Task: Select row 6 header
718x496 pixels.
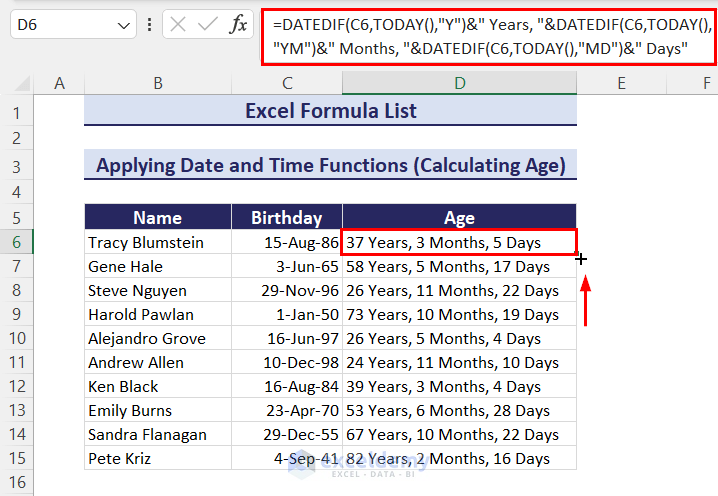Action: (17, 242)
